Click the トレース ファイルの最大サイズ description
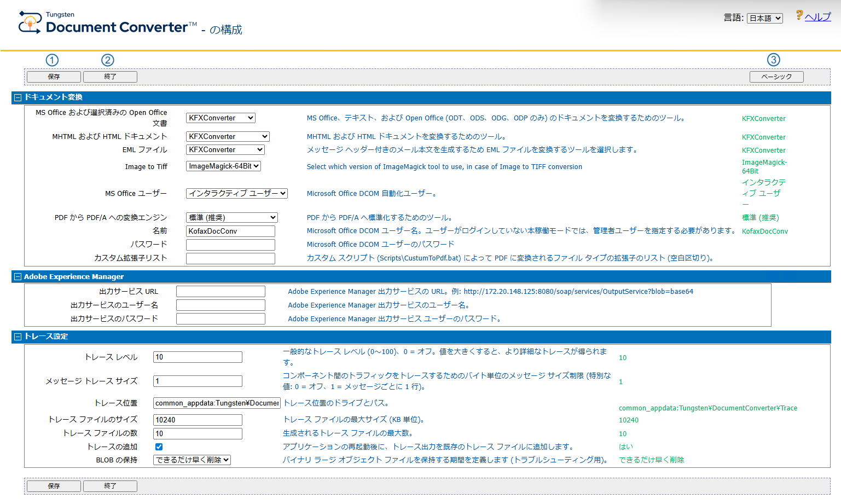 click(x=353, y=420)
